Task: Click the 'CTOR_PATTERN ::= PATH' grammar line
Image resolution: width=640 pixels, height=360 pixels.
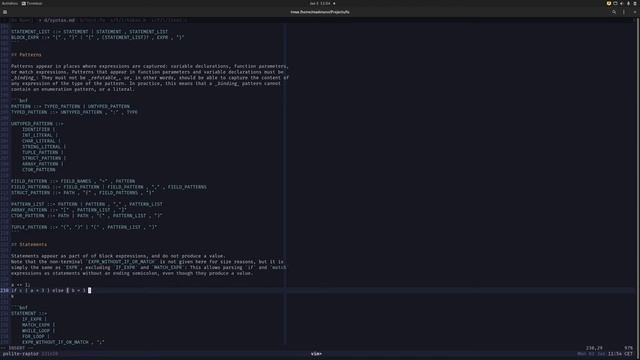Action: coord(87,216)
